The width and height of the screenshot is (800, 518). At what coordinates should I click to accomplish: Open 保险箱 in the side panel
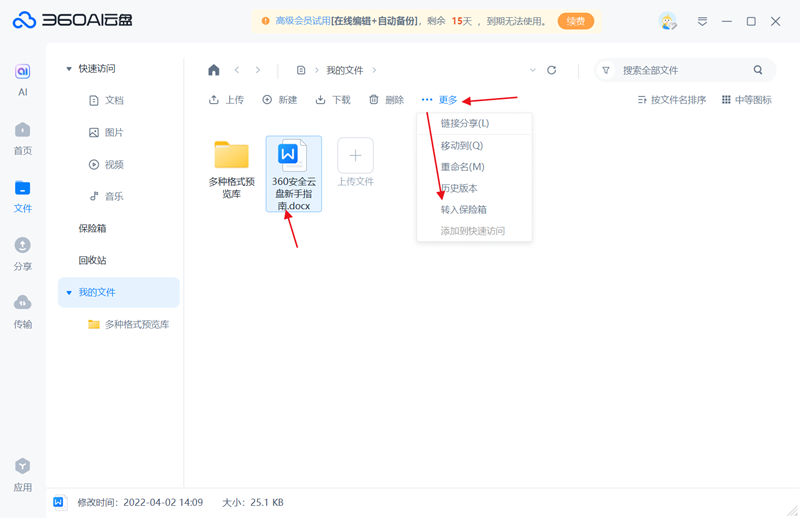(x=92, y=229)
